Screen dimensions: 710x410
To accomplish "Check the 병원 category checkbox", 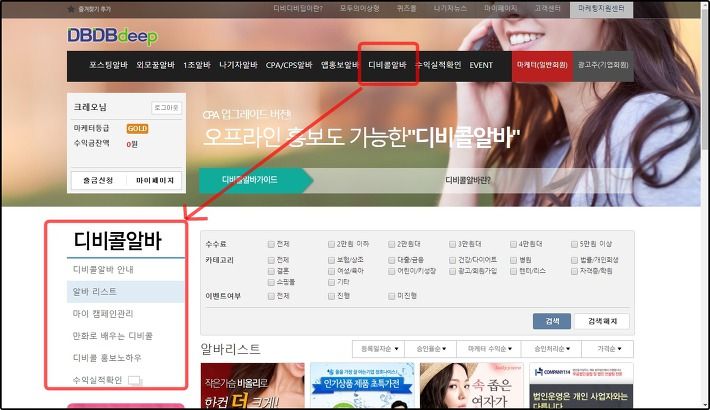I will pos(513,260).
